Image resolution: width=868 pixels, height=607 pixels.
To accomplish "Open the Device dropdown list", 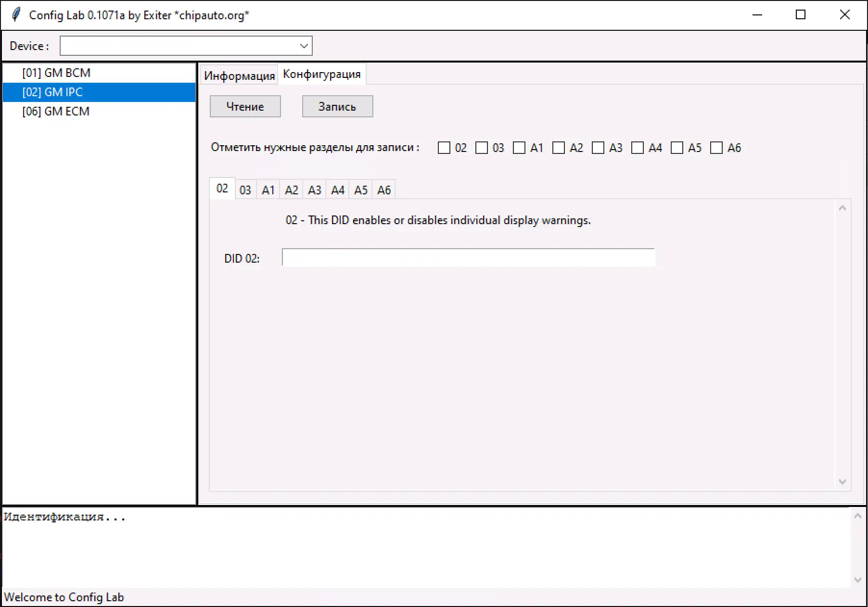I will [304, 46].
